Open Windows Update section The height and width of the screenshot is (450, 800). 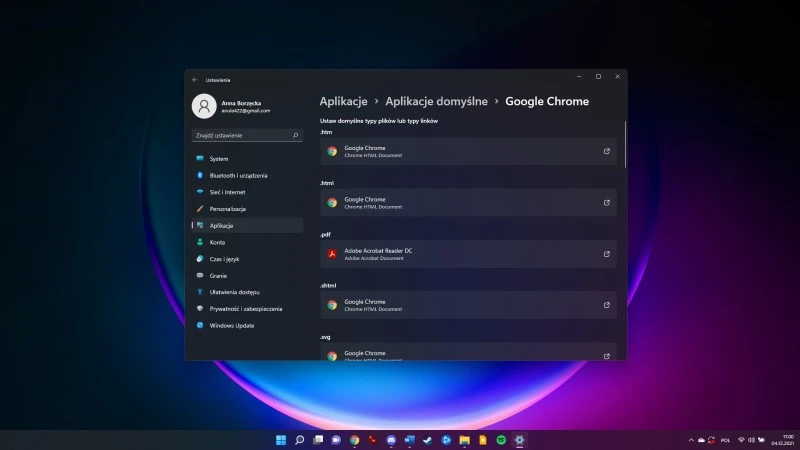click(x=247, y=326)
